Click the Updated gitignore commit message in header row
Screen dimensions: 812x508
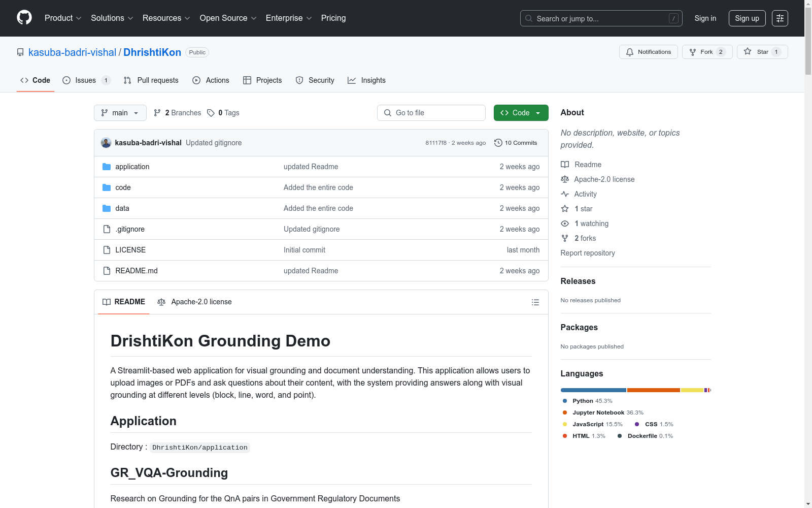click(x=214, y=143)
